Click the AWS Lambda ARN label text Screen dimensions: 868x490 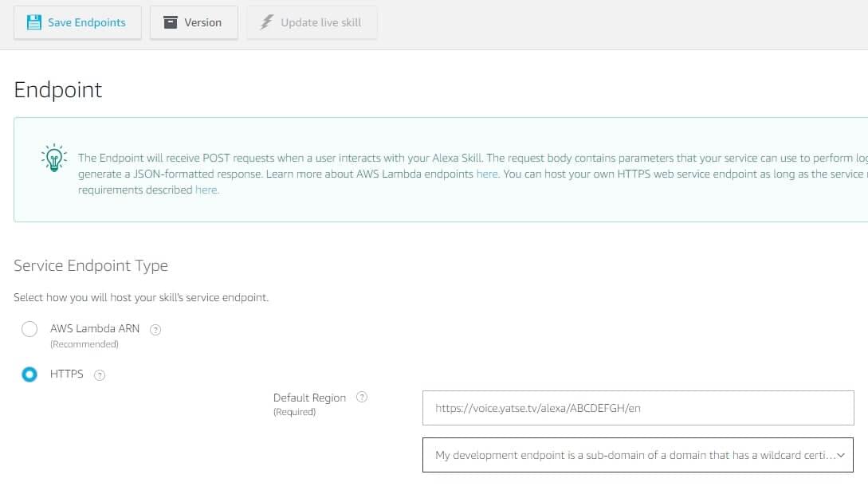click(94, 328)
